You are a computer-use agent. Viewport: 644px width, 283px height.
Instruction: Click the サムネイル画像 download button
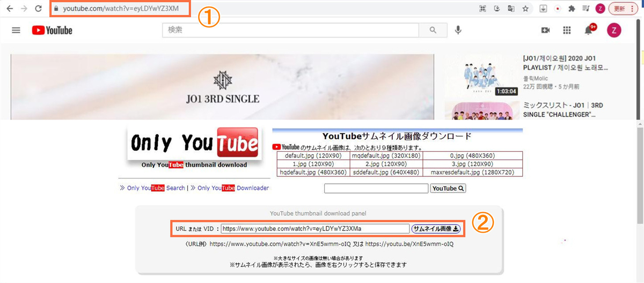[436, 229]
